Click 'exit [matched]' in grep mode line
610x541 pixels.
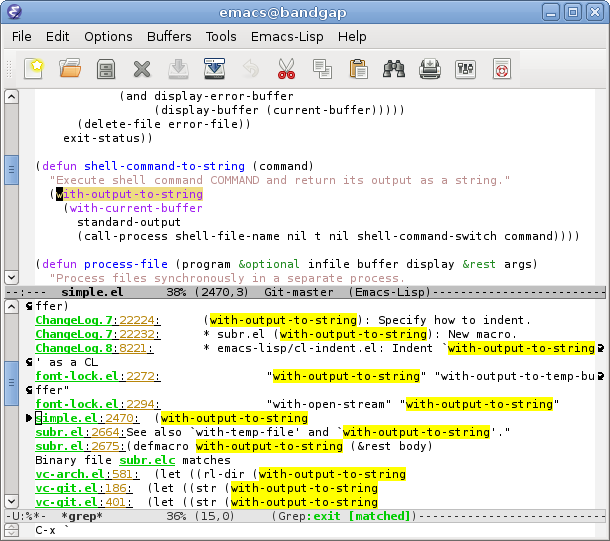pyautogui.click(x=362, y=516)
